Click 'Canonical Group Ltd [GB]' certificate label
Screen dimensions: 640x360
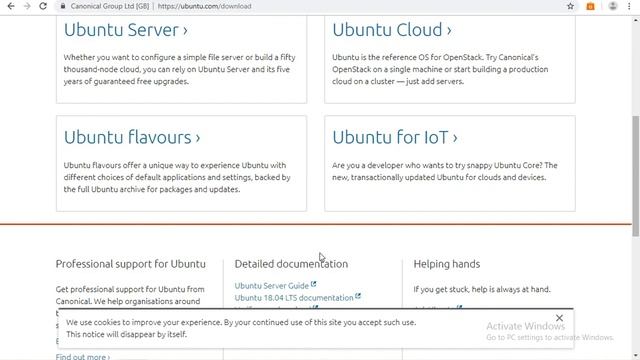coord(109,6)
